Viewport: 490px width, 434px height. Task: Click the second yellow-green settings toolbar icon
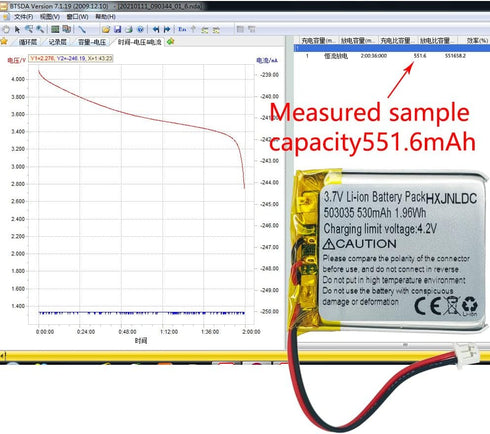coord(216,30)
